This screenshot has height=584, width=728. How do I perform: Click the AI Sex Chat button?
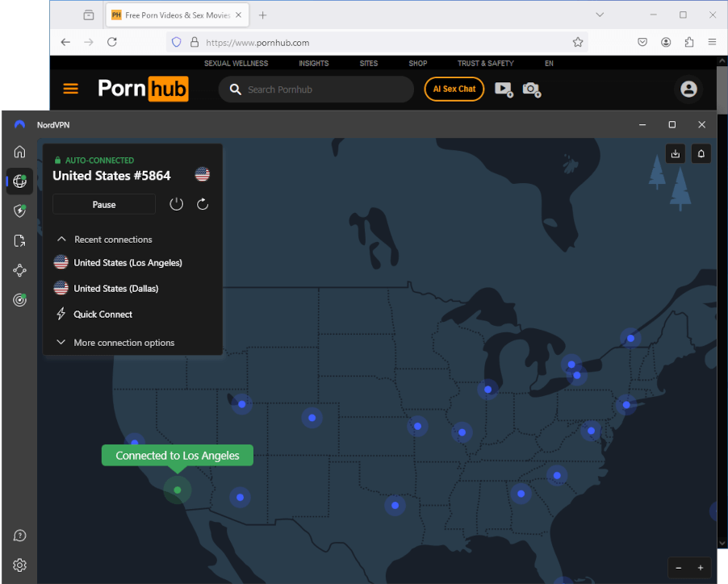click(454, 89)
